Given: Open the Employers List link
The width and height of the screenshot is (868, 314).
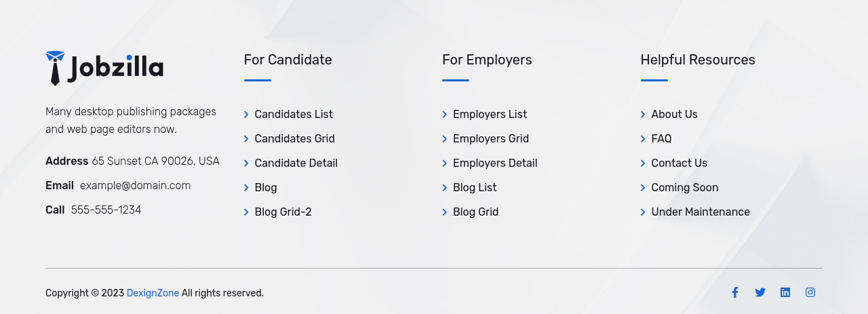Looking at the screenshot, I should tap(490, 115).
